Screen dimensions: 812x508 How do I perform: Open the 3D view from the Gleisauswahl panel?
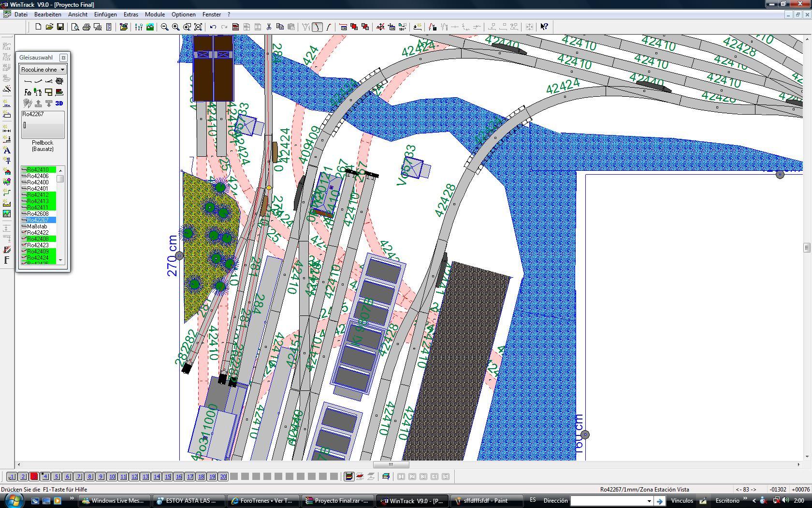[x=59, y=103]
